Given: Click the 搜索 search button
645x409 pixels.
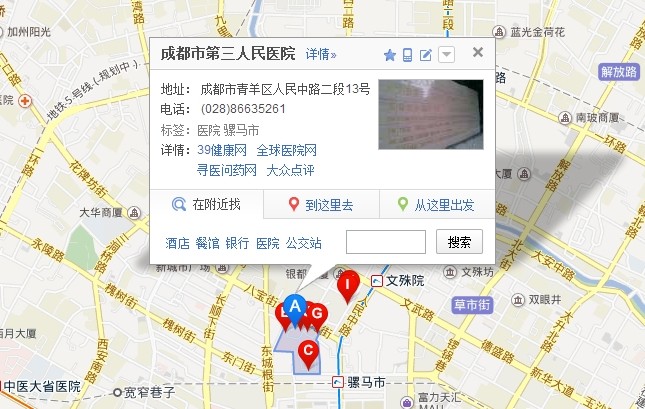Looking at the screenshot, I should (459, 242).
